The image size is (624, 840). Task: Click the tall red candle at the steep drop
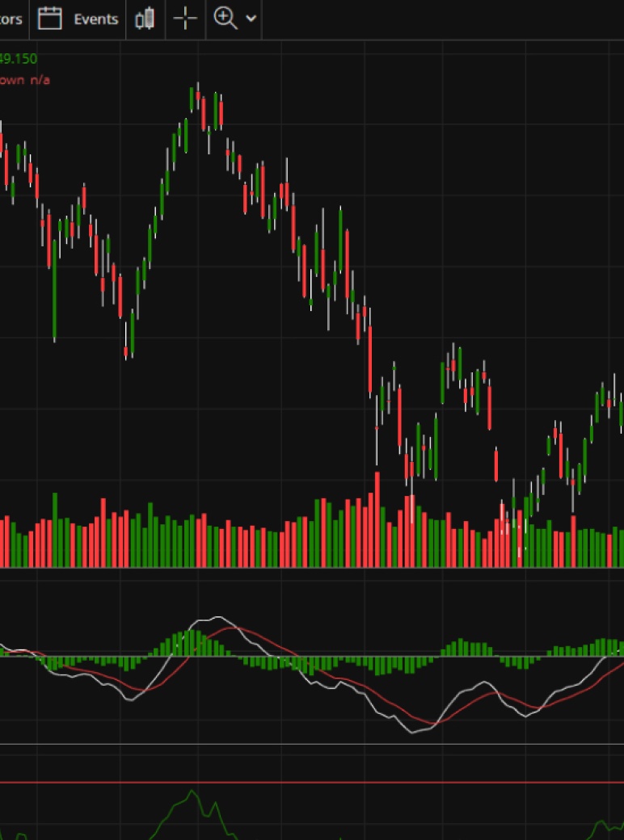pos(370,359)
